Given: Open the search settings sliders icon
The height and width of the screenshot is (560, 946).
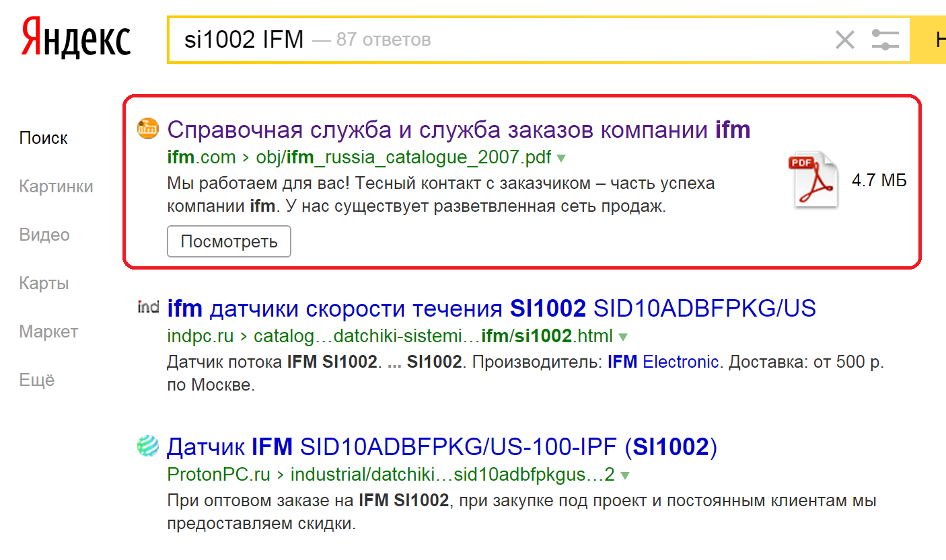Looking at the screenshot, I should (885, 40).
